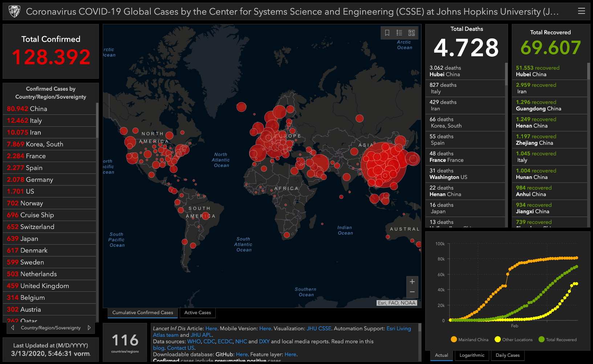Toggle Total Recovered series in chart legend
Screen dimensions: 593x364
[x=541, y=340]
